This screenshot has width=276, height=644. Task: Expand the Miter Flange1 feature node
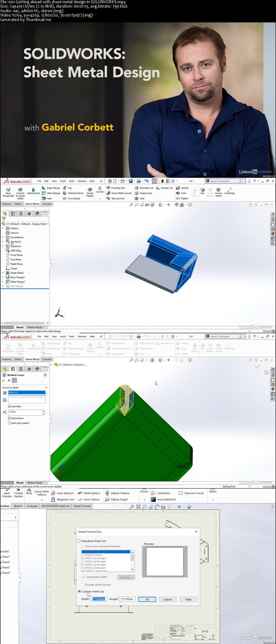(x=3, y=282)
